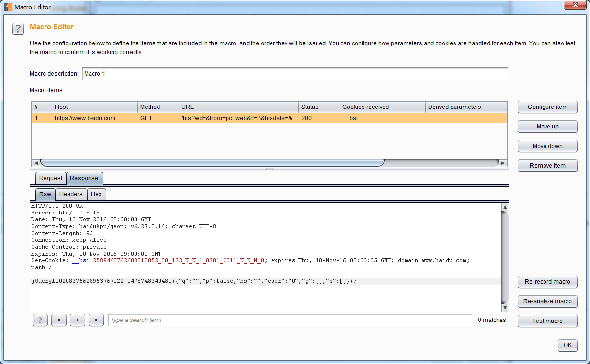The image size is (590, 364).
Task: Switch to the Request tab
Action: pyautogui.click(x=50, y=178)
